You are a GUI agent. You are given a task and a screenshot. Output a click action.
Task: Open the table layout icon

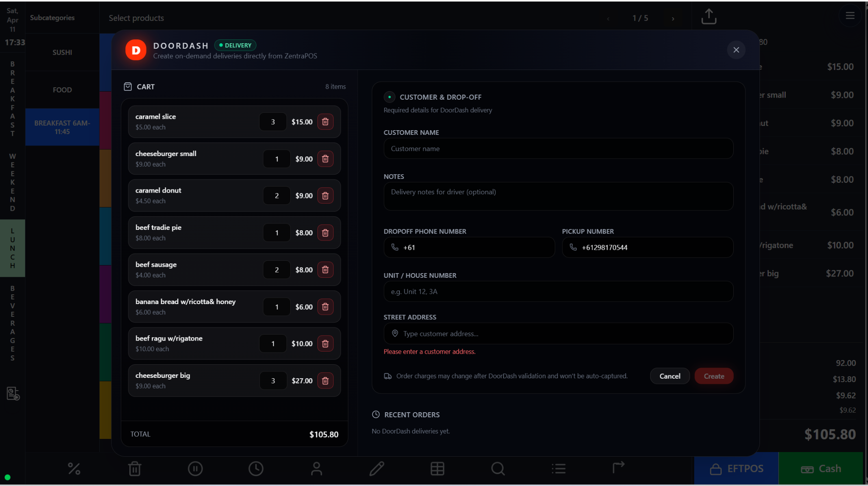[x=437, y=469]
